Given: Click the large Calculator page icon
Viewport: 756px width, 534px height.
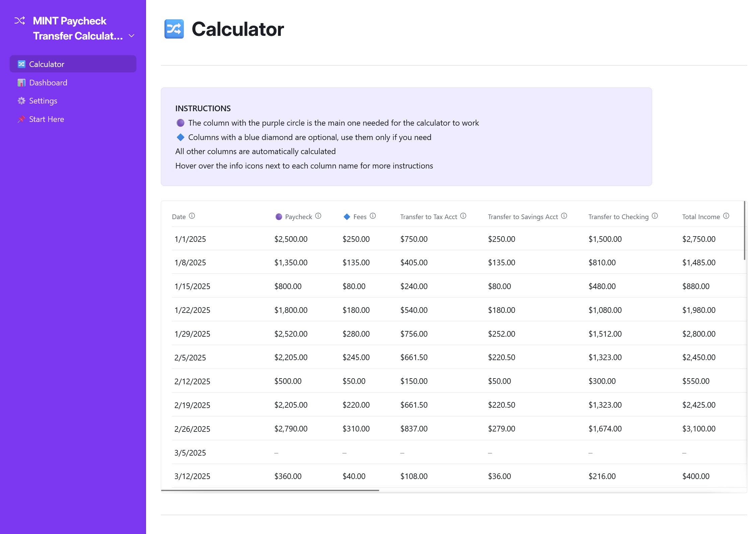Looking at the screenshot, I should coord(174,29).
